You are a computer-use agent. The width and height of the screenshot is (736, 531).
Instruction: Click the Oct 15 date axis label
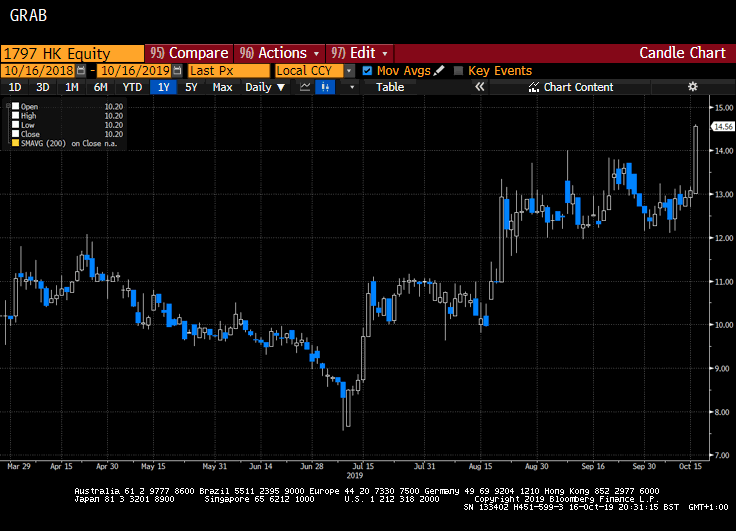[690, 466]
